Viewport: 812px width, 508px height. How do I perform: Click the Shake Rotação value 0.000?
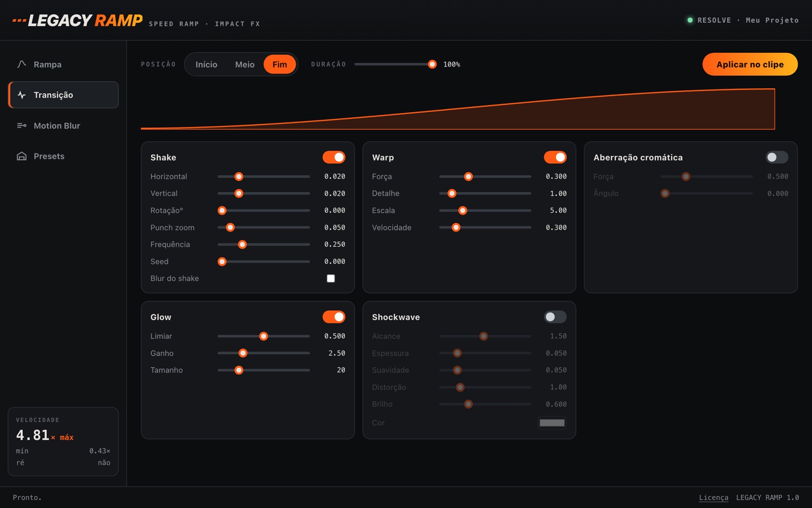click(334, 210)
